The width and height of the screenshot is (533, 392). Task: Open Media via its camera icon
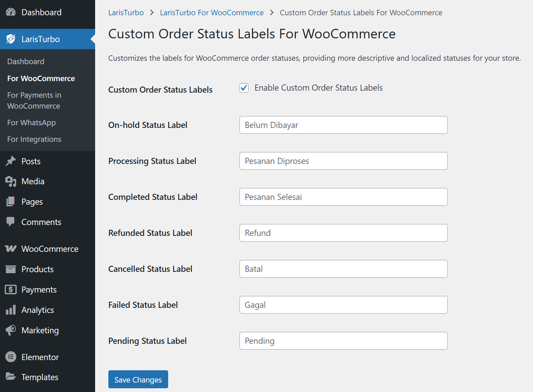click(x=11, y=182)
